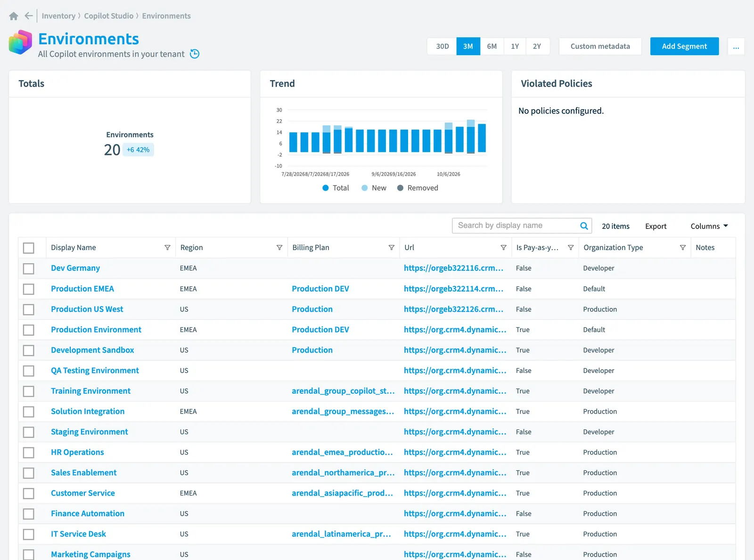Switch the range to 30D

442,46
